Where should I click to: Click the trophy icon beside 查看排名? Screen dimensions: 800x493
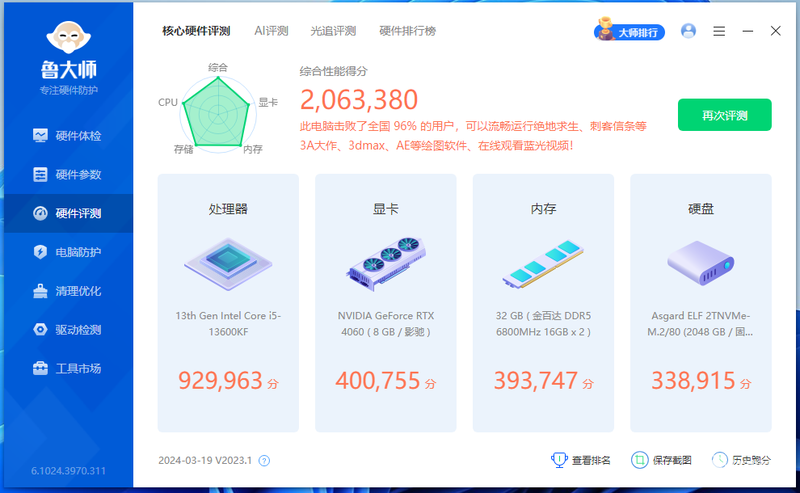[559, 460]
